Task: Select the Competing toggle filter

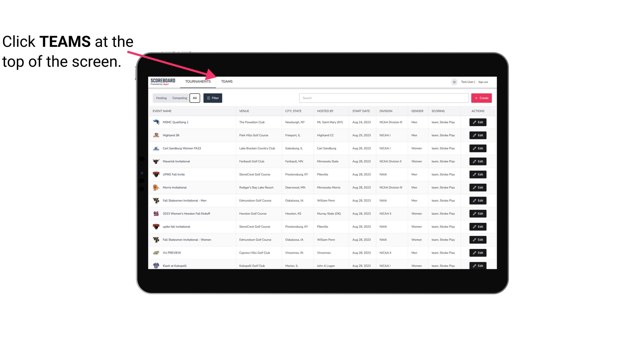Action: [x=179, y=98]
